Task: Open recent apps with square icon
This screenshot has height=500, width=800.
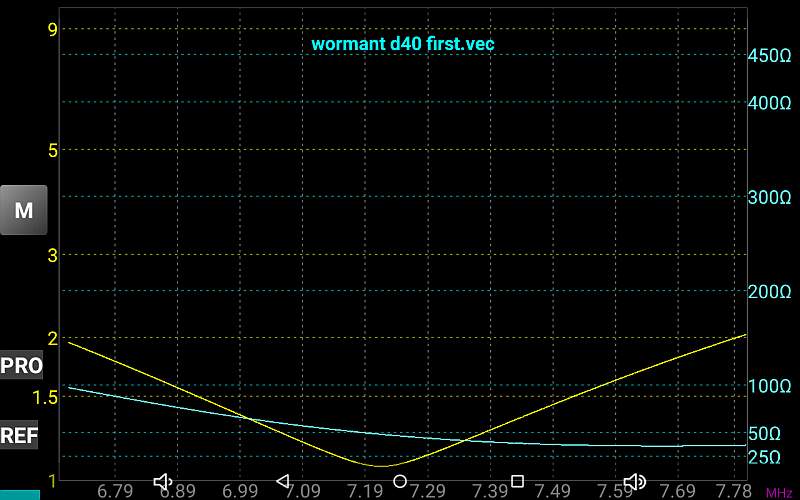Action: (517, 482)
